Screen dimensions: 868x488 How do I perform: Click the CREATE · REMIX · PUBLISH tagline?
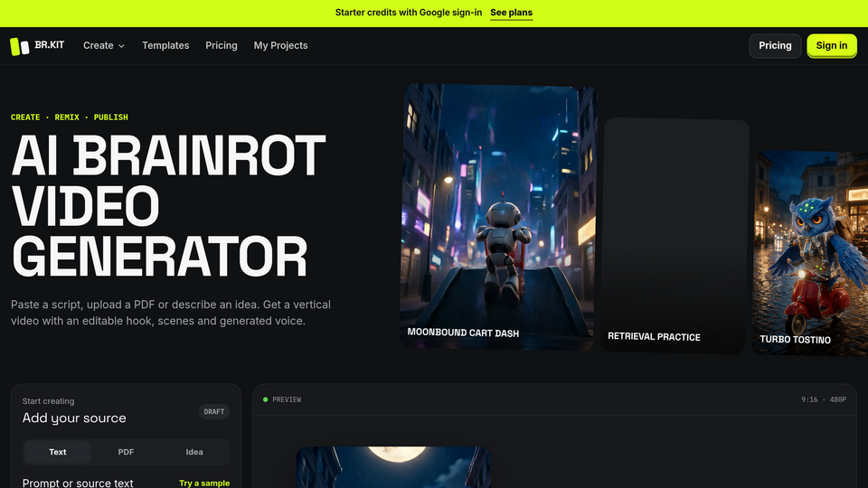(70, 117)
